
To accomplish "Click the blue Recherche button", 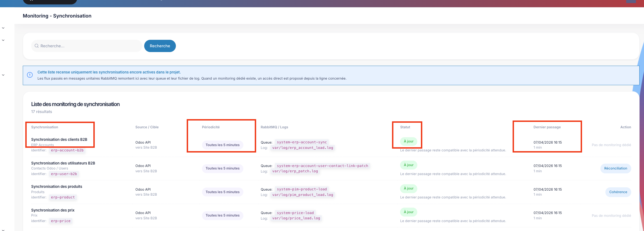I will coord(160,46).
